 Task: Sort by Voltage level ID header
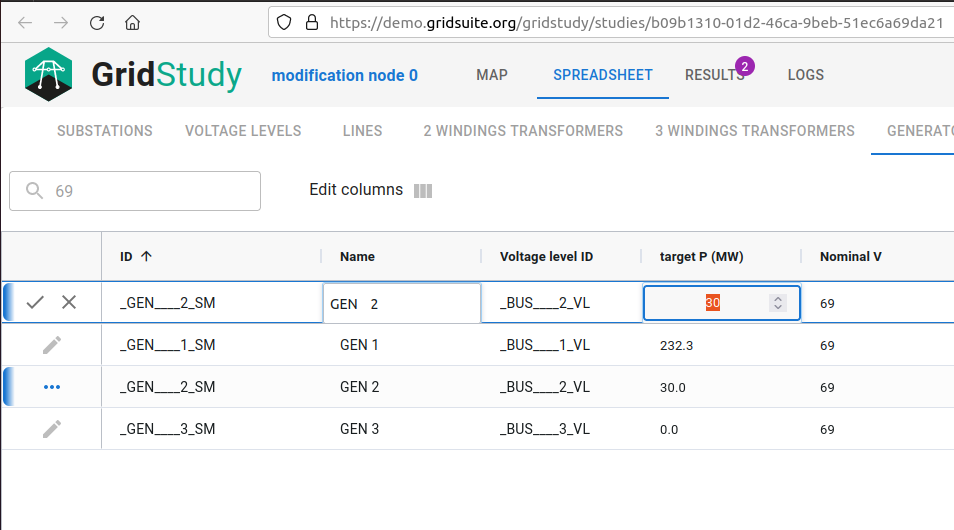tap(546, 256)
